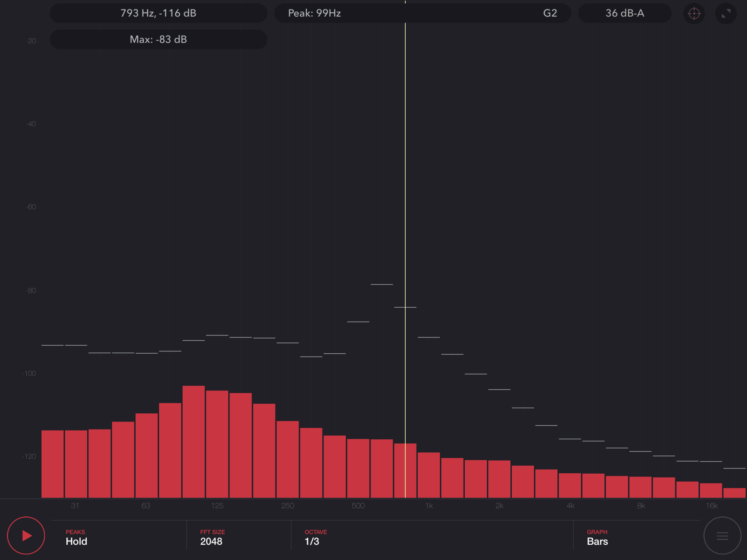Change the FFT SIZE 2048 setting
Screen dimensions: 747x560
coord(212,537)
